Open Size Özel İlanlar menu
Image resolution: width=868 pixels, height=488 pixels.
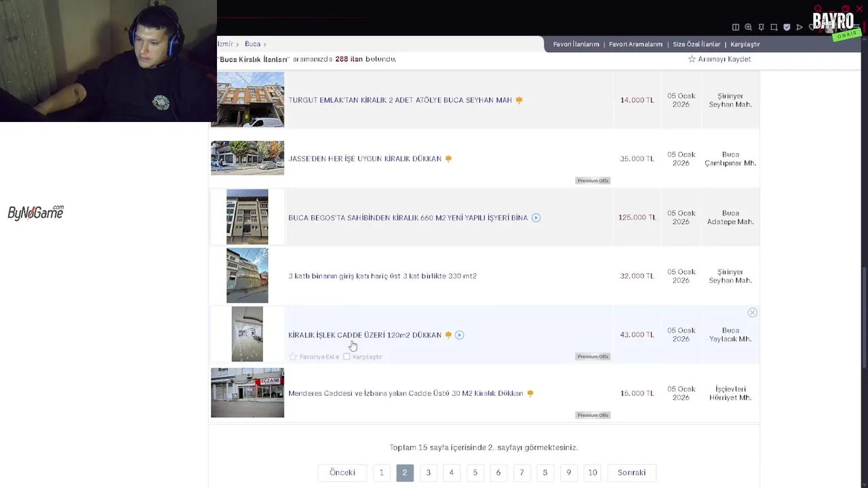(x=696, y=44)
